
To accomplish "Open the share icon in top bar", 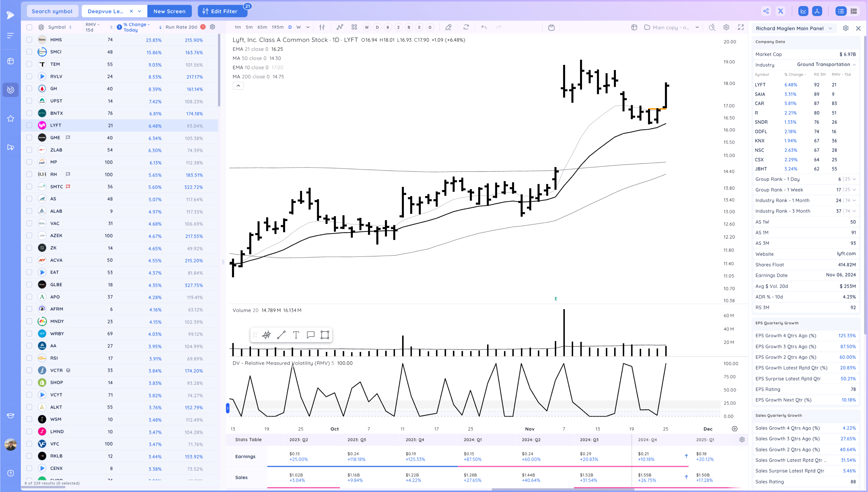I will 766,11.
